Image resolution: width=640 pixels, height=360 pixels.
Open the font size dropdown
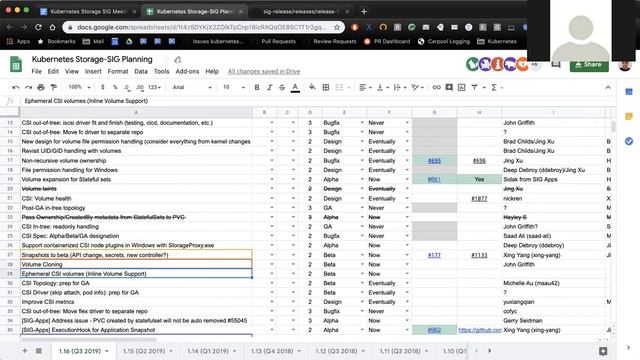233,87
